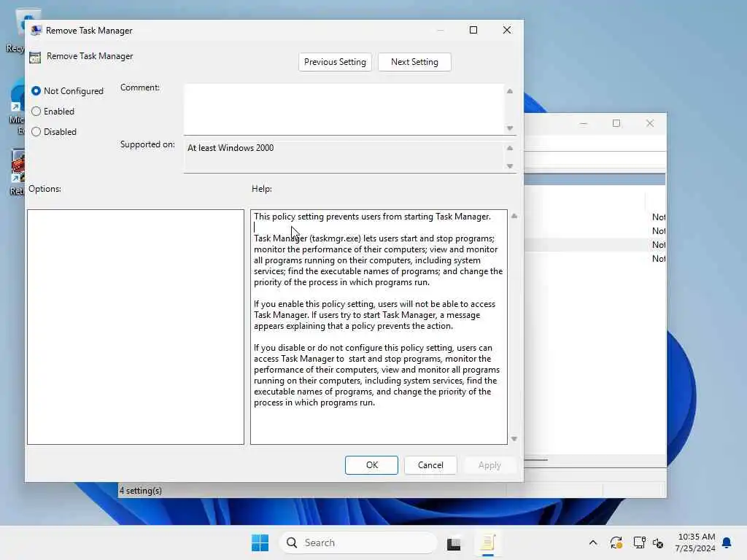This screenshot has height=560, width=747.
Task: Go to Next Setting
Action: tap(414, 62)
